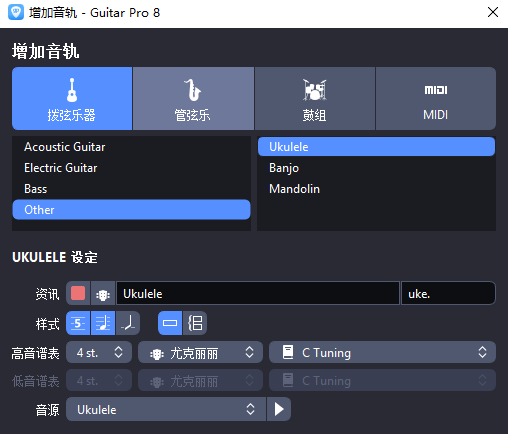The image size is (508, 434).
Task: Switch to the 管弦乐 orchestra tab
Action: [x=193, y=98]
